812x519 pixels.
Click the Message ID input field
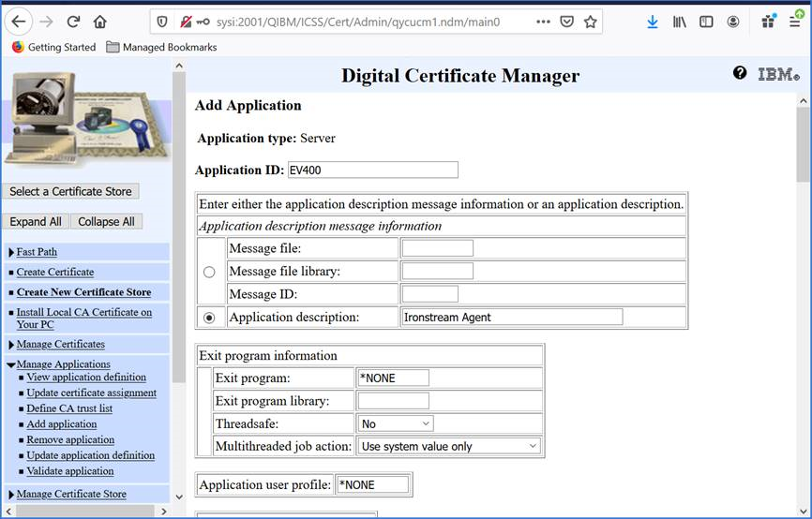click(x=429, y=294)
